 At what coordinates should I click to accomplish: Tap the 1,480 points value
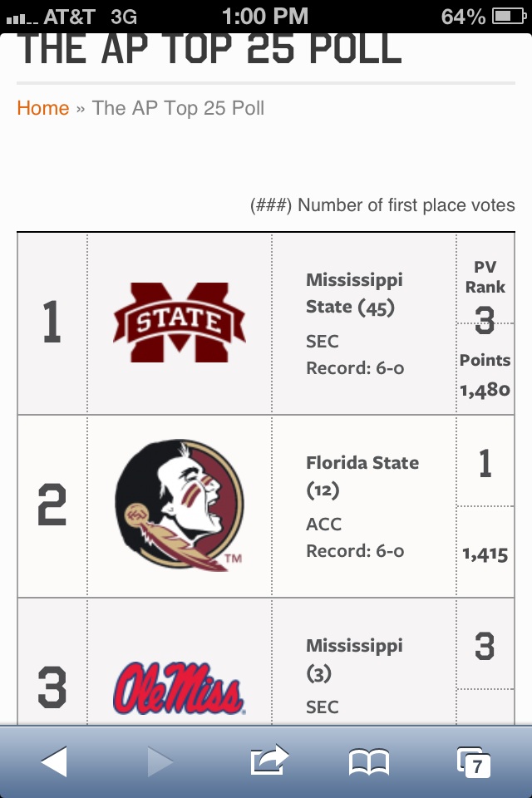[485, 389]
